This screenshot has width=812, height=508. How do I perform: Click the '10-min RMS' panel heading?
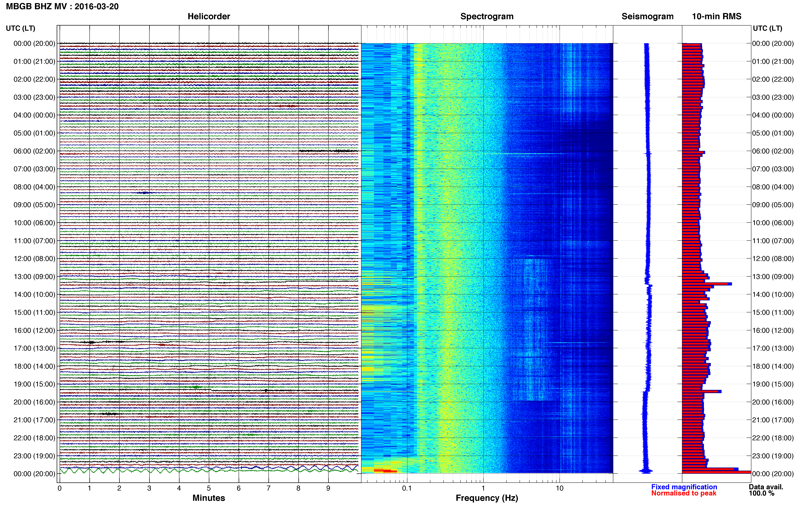point(717,16)
